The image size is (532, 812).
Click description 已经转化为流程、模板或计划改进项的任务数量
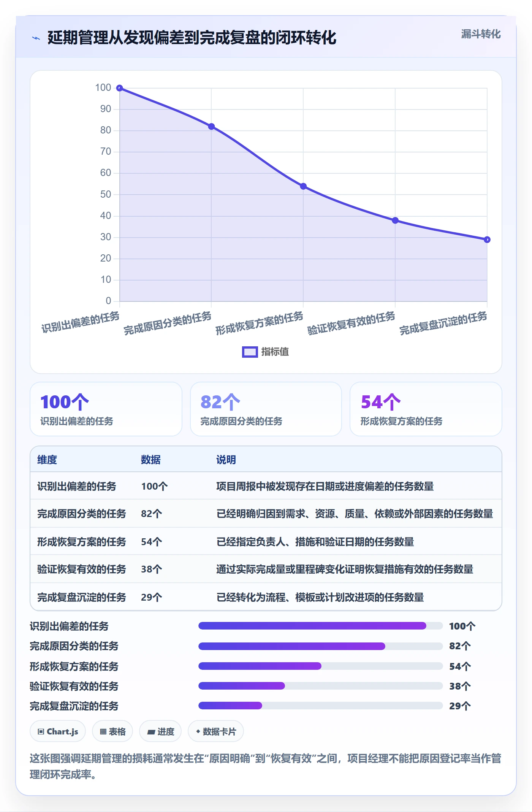pos(320,597)
